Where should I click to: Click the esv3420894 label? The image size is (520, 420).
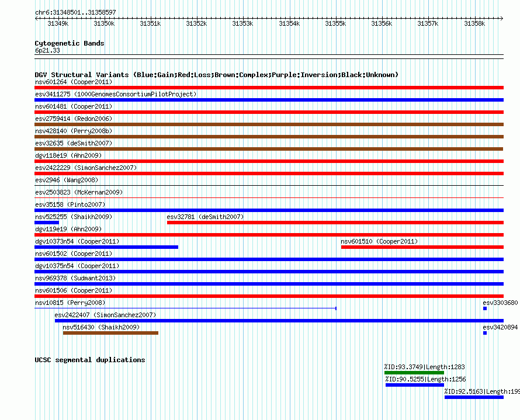coord(500,327)
